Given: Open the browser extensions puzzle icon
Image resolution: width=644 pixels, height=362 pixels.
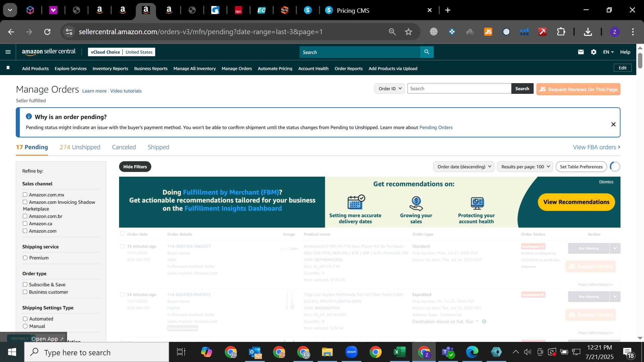Looking at the screenshot, I should (x=561, y=32).
